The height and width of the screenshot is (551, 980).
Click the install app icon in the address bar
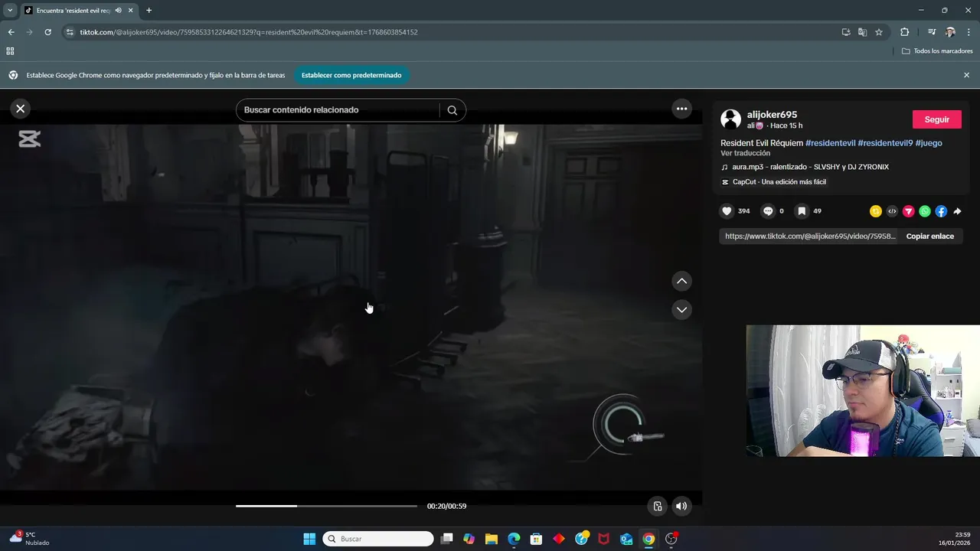tap(846, 32)
